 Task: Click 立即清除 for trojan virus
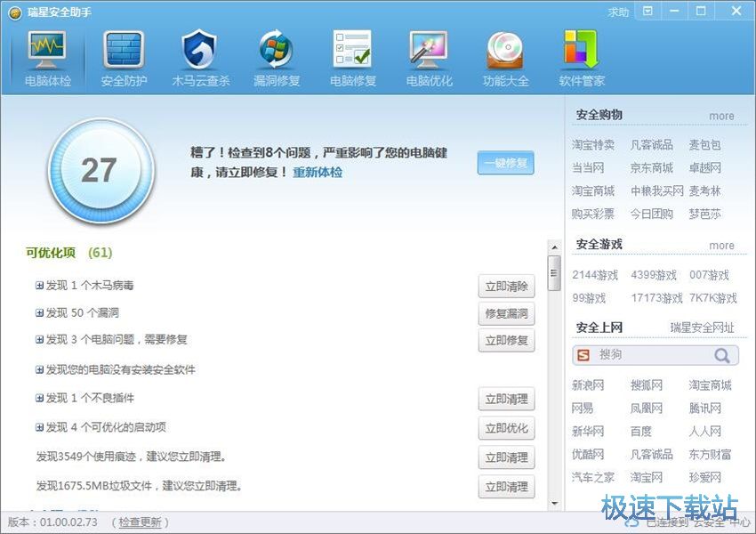point(506,287)
